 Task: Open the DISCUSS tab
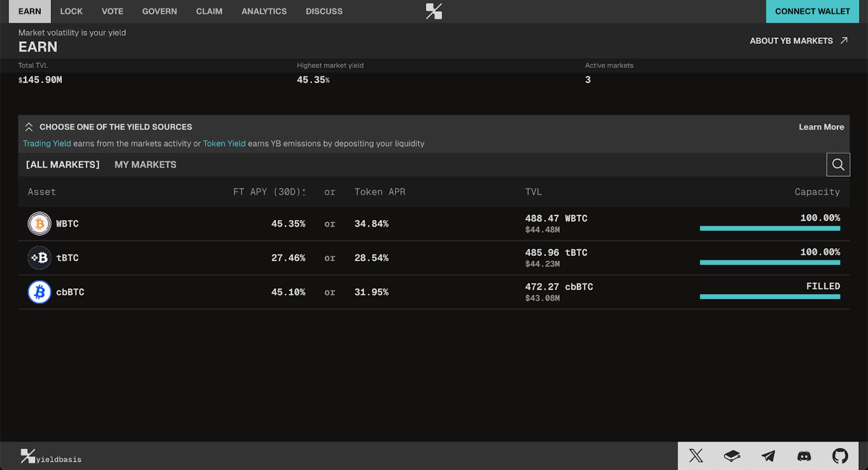[x=324, y=11]
